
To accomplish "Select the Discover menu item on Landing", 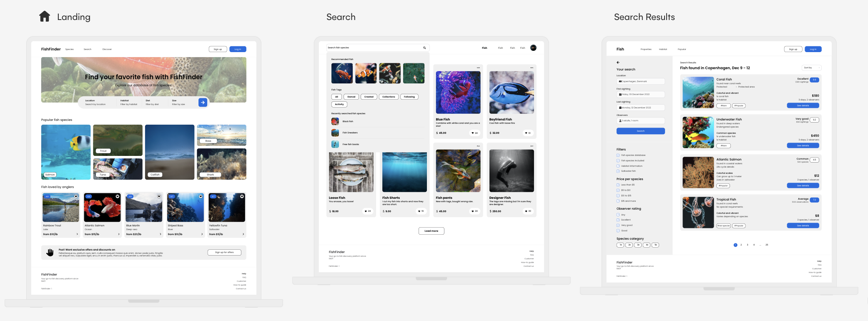I will 107,49.
